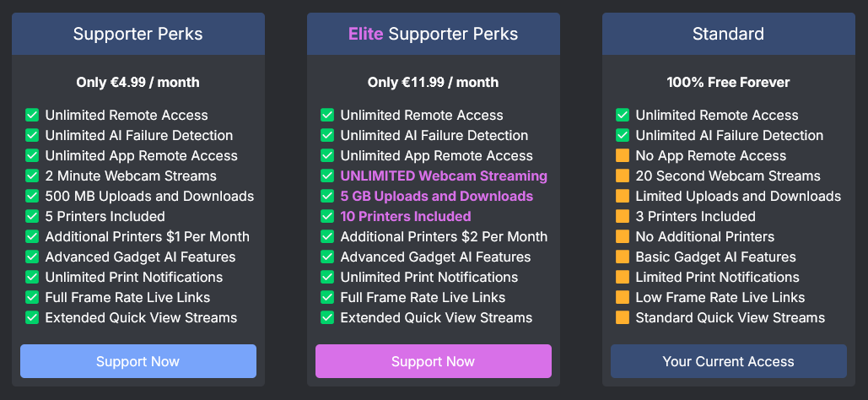The height and width of the screenshot is (400, 868).
Task: Click orange square beside Basic Gadget AI Features
Action: point(623,257)
